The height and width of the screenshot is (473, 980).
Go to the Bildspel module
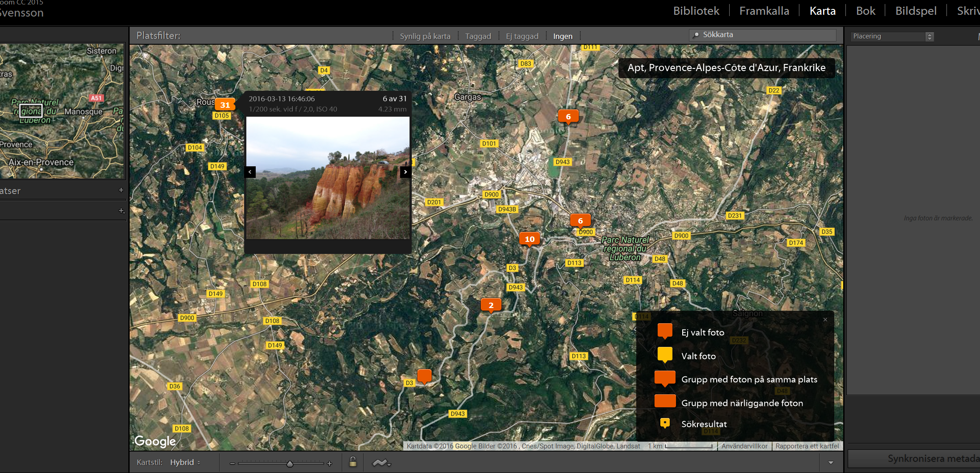[916, 11]
